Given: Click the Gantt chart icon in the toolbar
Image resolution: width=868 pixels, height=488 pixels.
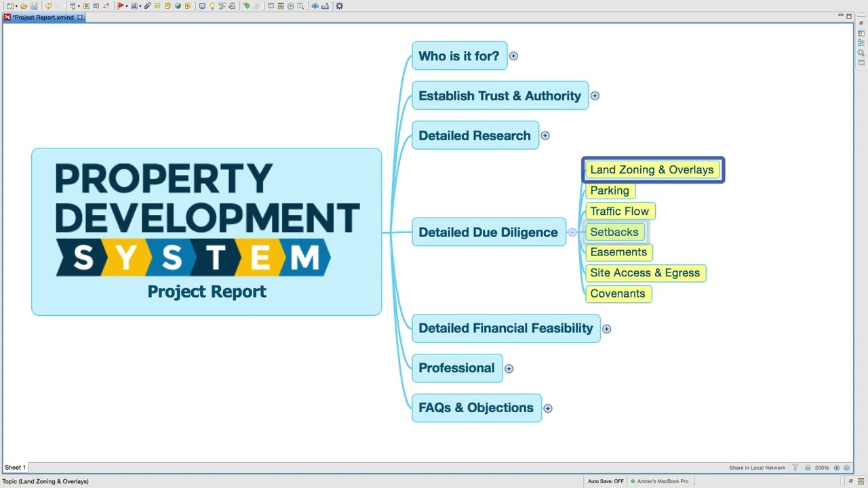Looking at the screenshot, I should pyautogui.click(x=222, y=5).
